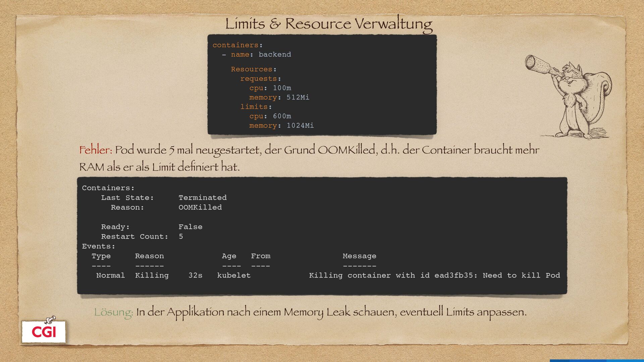Click the slide title Limits & Resource Verwaltung
The width and height of the screenshot is (644, 362).
tap(329, 24)
